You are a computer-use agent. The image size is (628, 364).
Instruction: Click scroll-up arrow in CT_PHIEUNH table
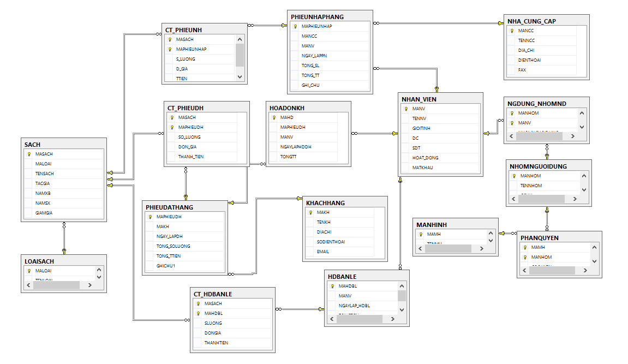240,39
